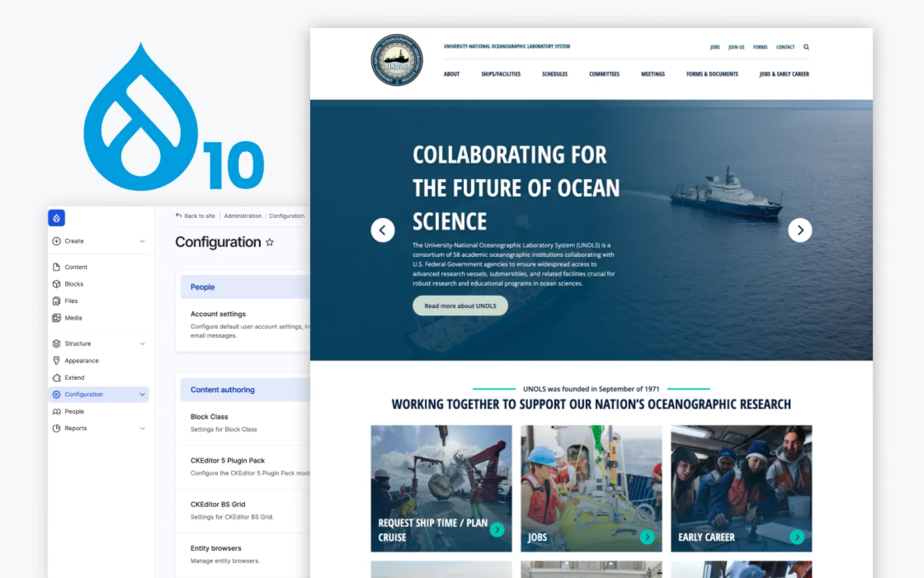Expand the Create menu chevron

(142, 241)
